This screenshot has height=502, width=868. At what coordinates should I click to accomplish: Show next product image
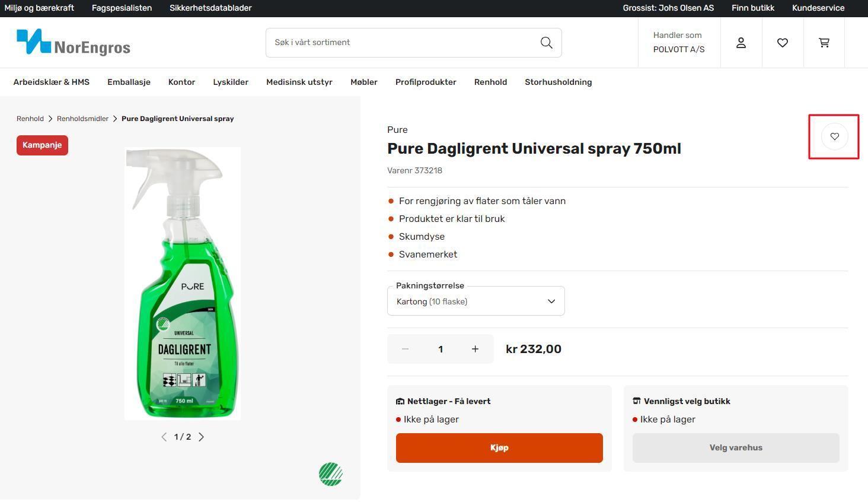202,437
